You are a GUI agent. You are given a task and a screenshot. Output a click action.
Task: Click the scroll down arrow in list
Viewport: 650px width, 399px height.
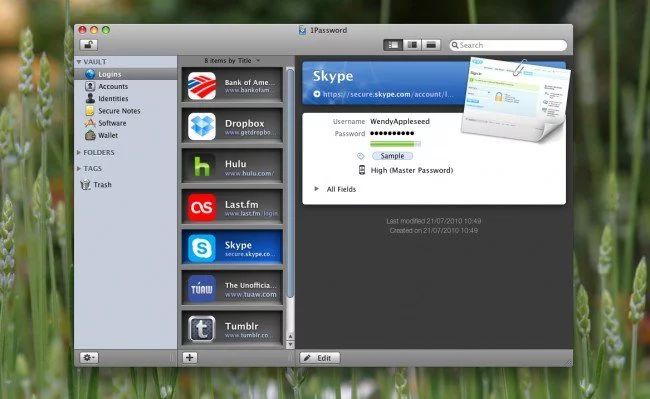point(291,344)
